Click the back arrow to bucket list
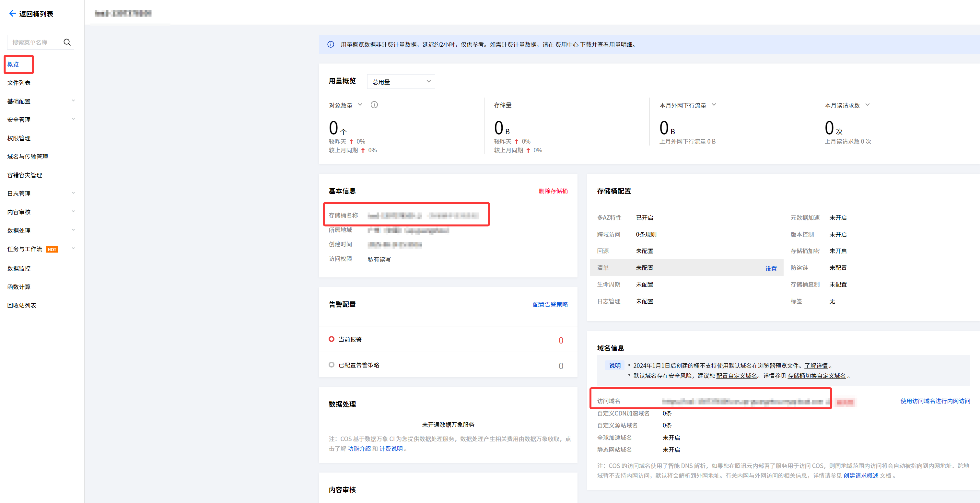Screen dimensions: 980x503 [12, 14]
